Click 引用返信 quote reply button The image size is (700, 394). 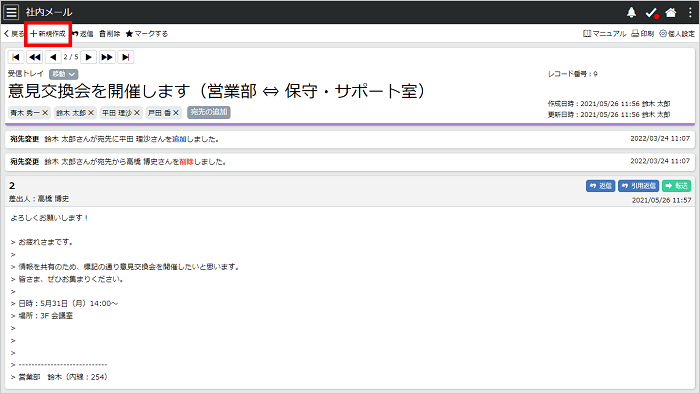[638, 186]
